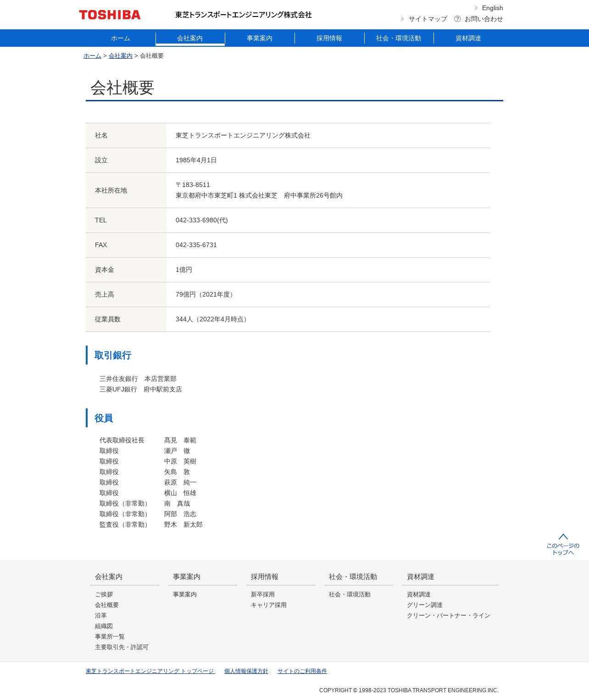
Task: Open 採用情報 in the navigation bar
Action: coord(329,38)
